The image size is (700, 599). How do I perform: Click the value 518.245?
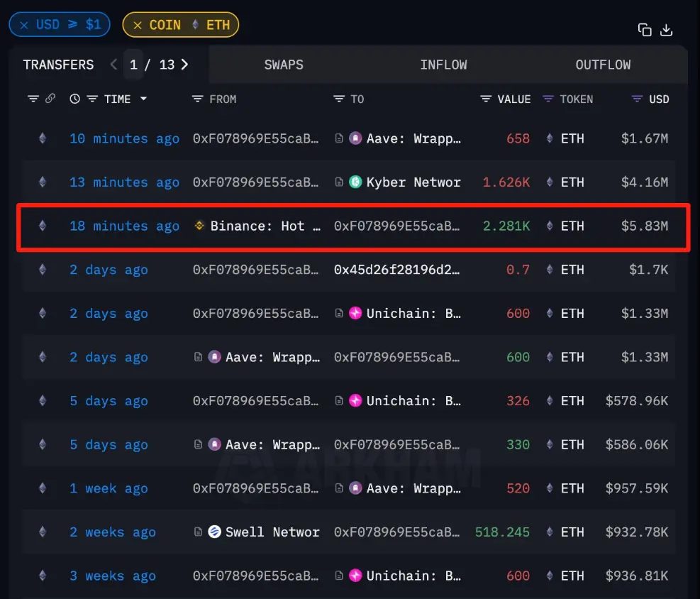click(x=502, y=532)
